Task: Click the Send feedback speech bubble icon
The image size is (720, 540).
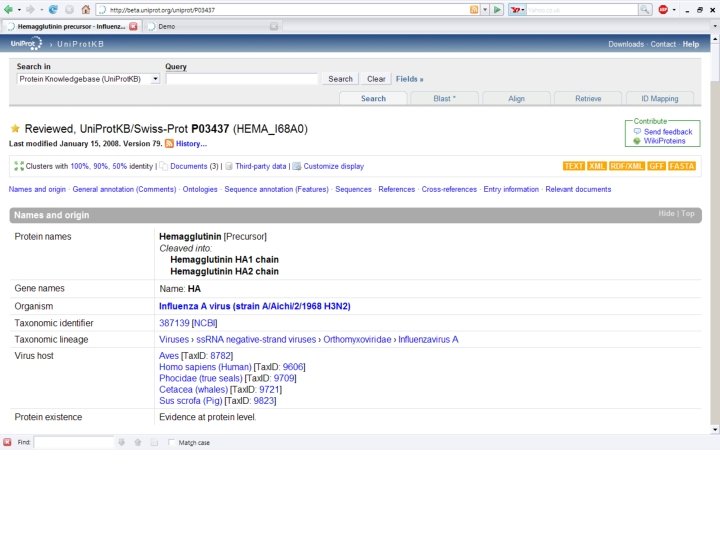Action: [637, 131]
